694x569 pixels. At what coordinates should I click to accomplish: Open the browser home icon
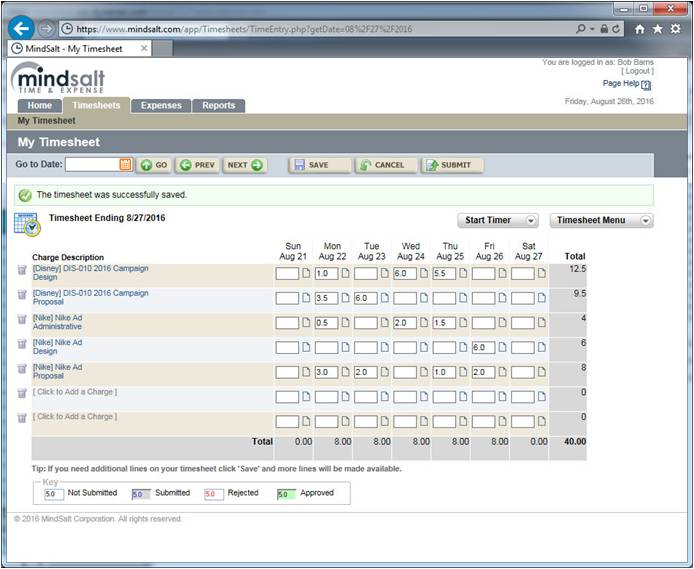640,29
